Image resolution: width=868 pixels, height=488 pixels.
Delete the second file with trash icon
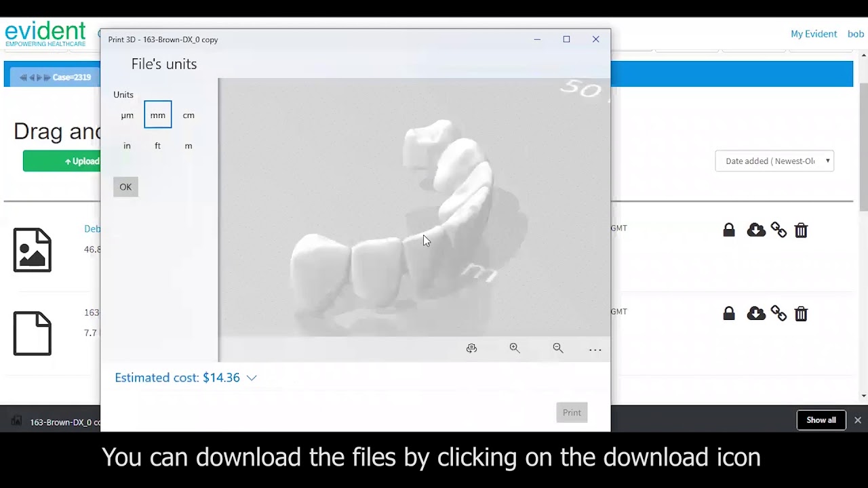801,314
